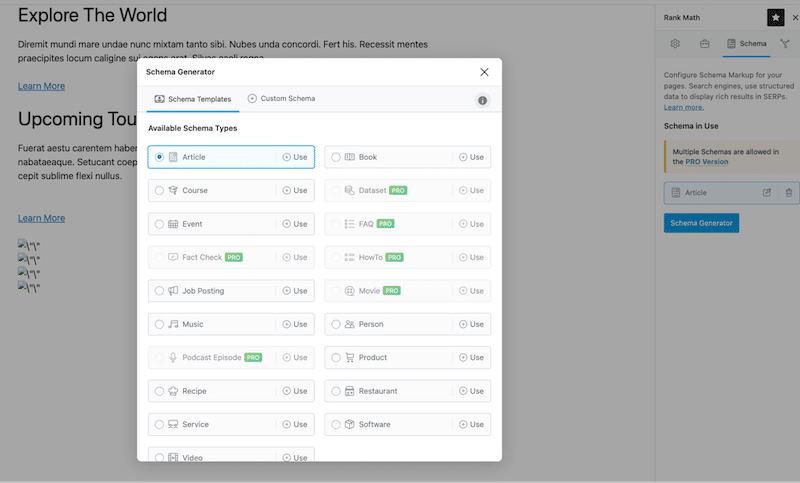Click the Event calendar icon
This screenshot has height=483, width=800.
click(x=173, y=224)
